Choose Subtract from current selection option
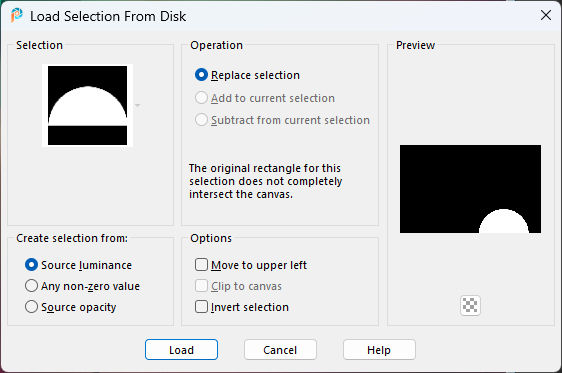The image size is (562, 373). 201,120
